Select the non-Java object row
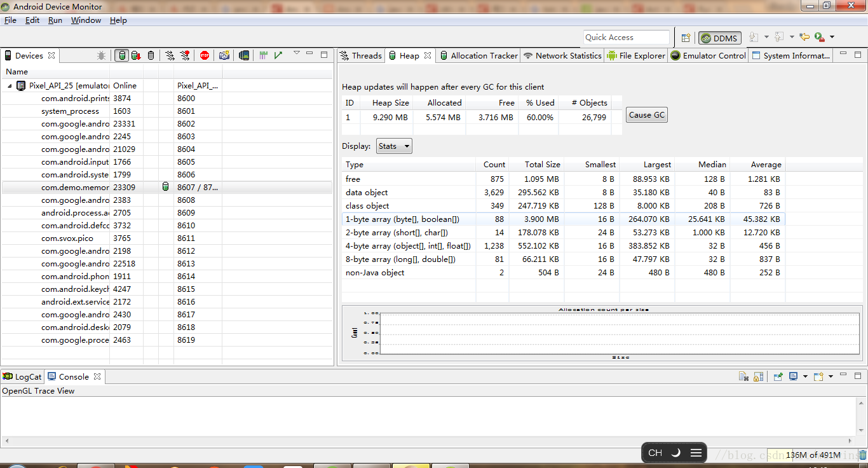Image resolution: width=868 pixels, height=468 pixels. [x=563, y=272]
